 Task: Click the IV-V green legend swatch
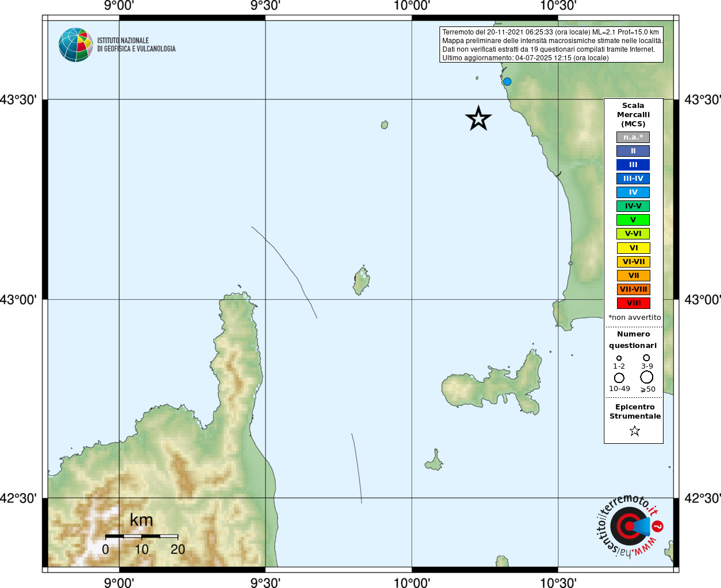point(633,206)
